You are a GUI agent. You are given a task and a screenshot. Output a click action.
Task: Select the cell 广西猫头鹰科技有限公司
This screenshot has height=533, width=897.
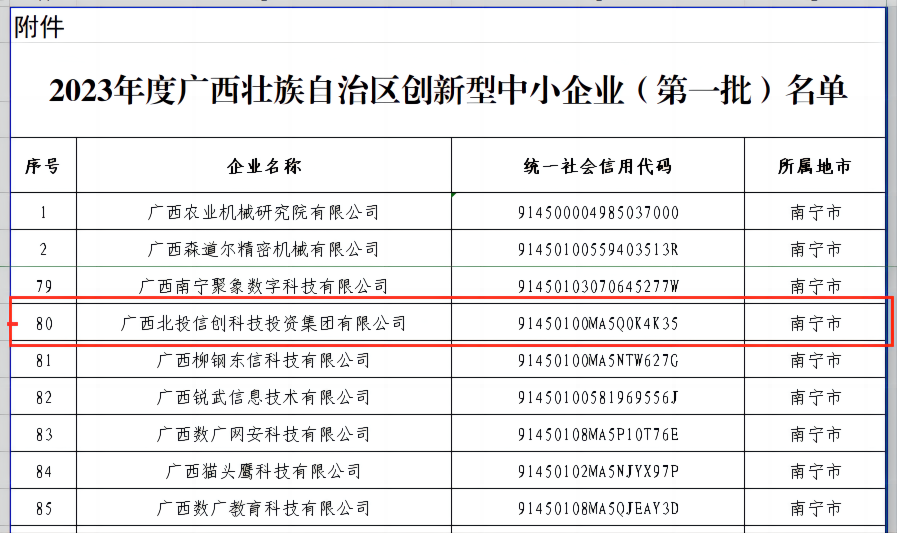pos(264,471)
